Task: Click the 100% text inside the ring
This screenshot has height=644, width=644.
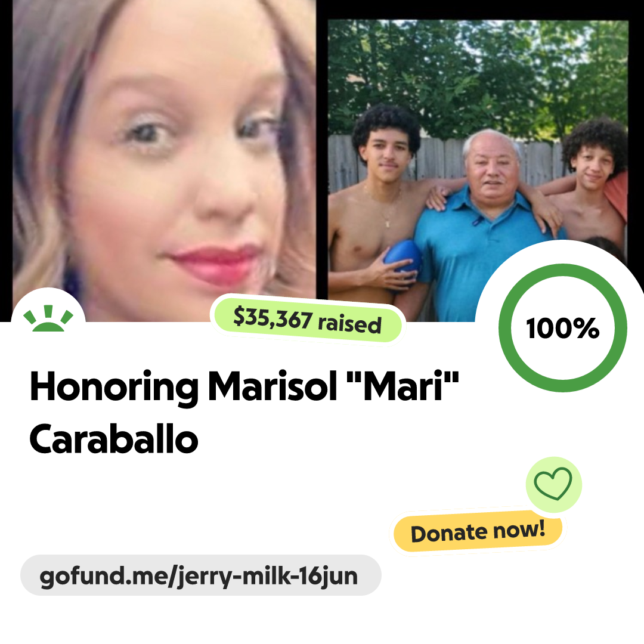Action: coord(563,328)
